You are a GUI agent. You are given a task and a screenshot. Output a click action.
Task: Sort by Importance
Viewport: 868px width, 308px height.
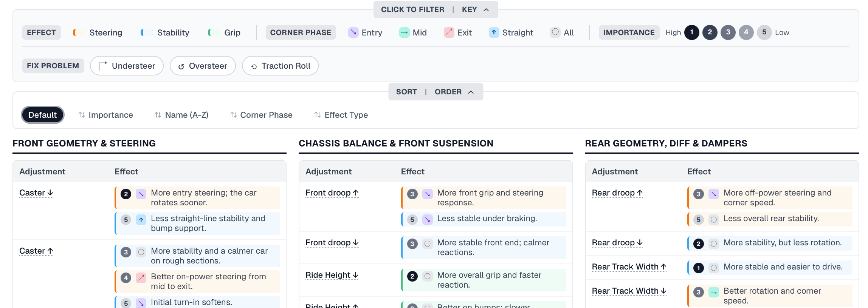click(105, 115)
